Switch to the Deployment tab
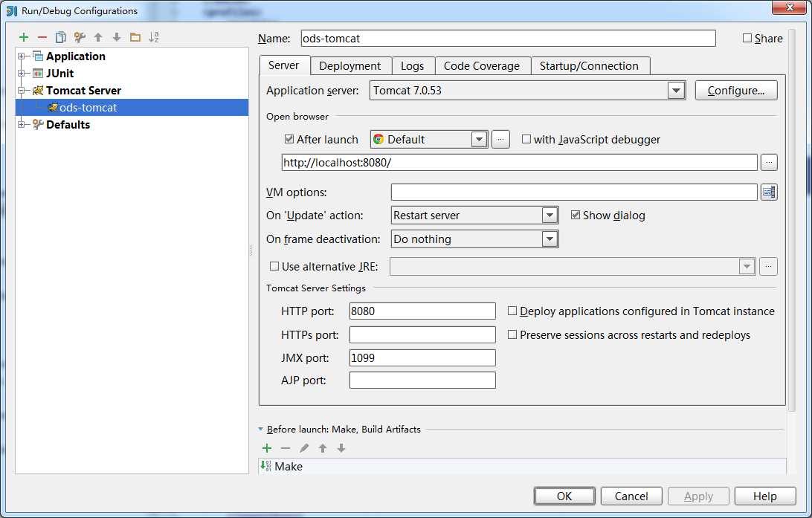The image size is (812, 518). pyautogui.click(x=350, y=66)
